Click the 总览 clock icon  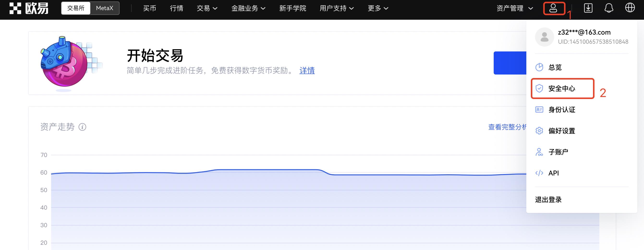pyautogui.click(x=539, y=67)
